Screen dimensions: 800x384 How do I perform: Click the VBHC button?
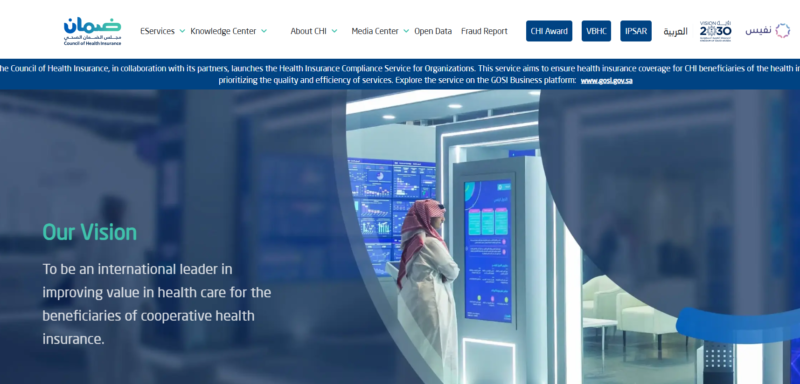click(596, 31)
